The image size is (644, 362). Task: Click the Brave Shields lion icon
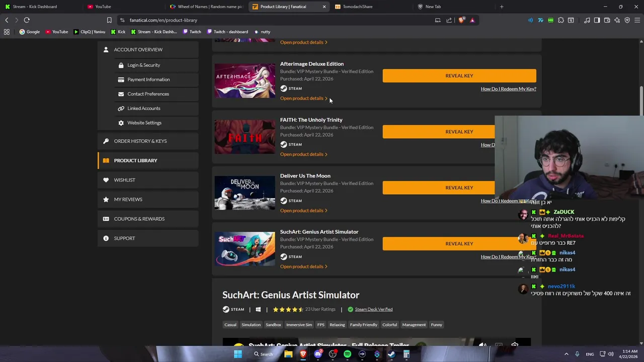point(461,20)
